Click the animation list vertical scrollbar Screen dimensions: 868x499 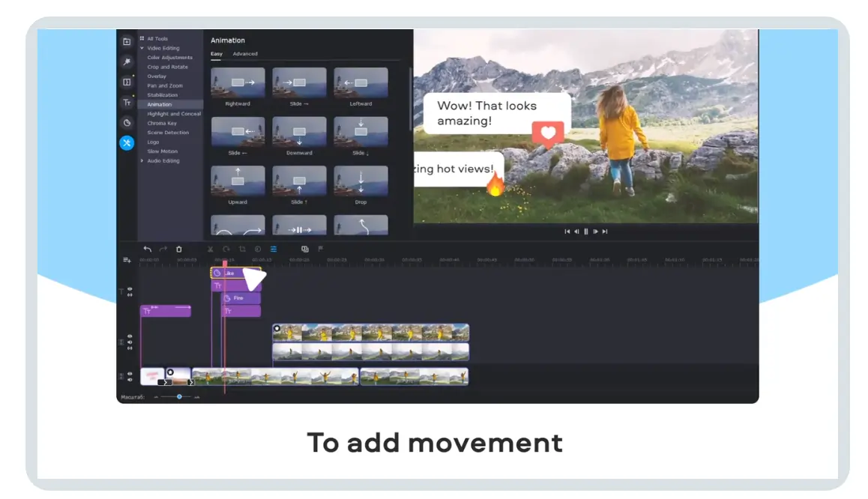tap(410, 100)
